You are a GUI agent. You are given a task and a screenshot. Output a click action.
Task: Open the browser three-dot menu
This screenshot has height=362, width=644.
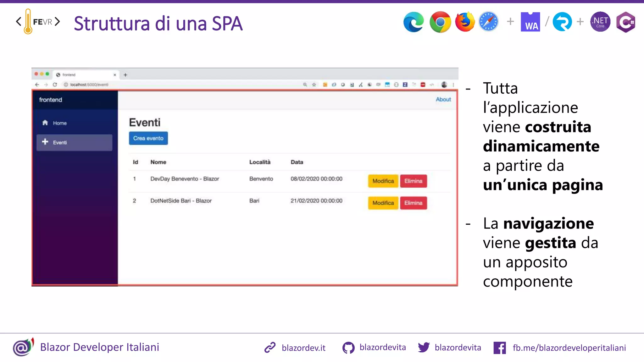click(453, 85)
